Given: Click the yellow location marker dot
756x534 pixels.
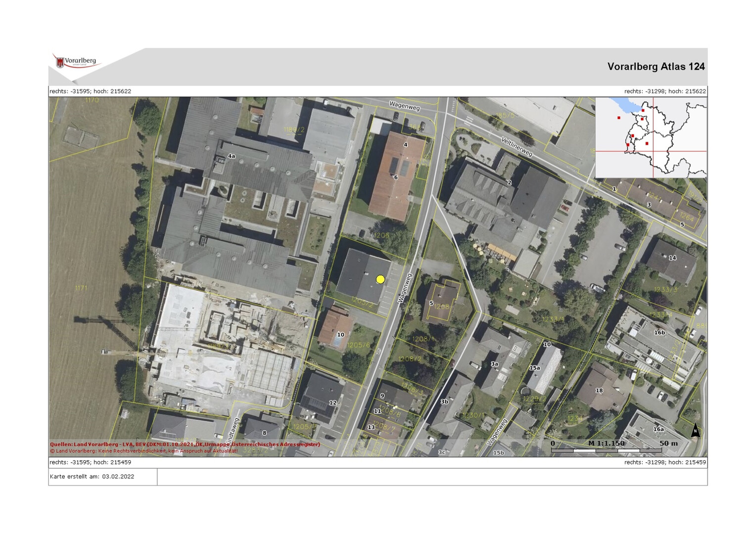Looking at the screenshot, I should pyautogui.click(x=380, y=279).
